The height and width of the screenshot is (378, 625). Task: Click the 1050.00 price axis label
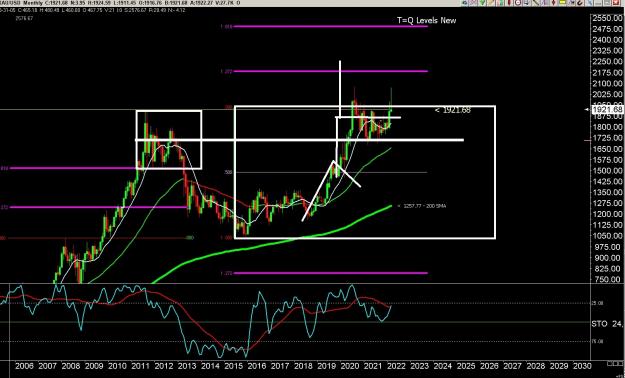(607, 236)
